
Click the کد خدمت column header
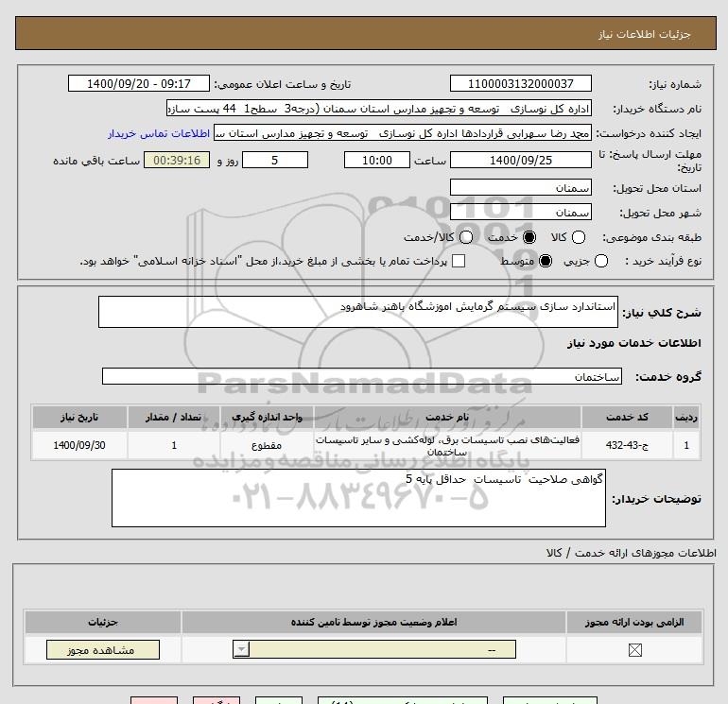coord(627,417)
